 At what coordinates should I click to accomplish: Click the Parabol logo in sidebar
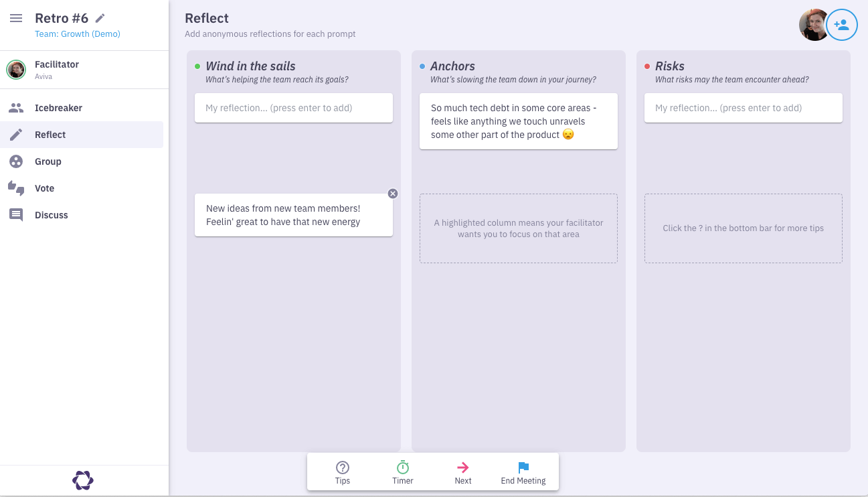point(83,480)
